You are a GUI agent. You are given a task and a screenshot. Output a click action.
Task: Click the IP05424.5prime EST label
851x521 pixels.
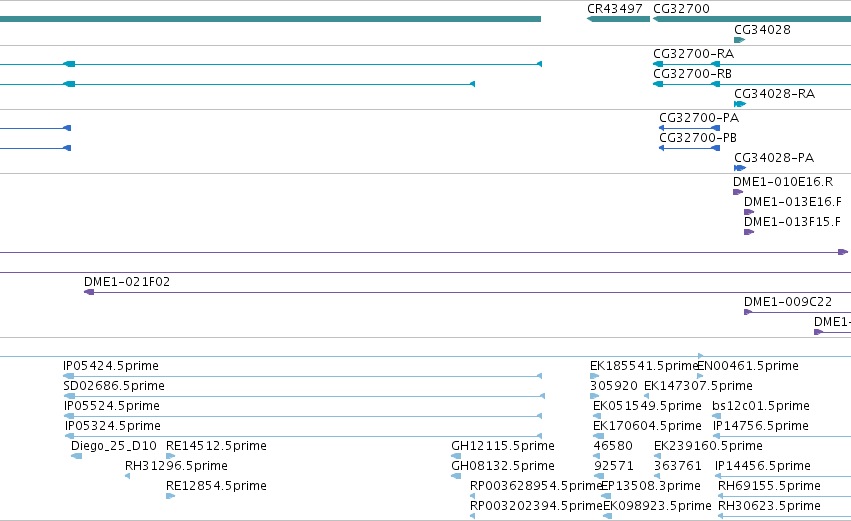[111, 366]
